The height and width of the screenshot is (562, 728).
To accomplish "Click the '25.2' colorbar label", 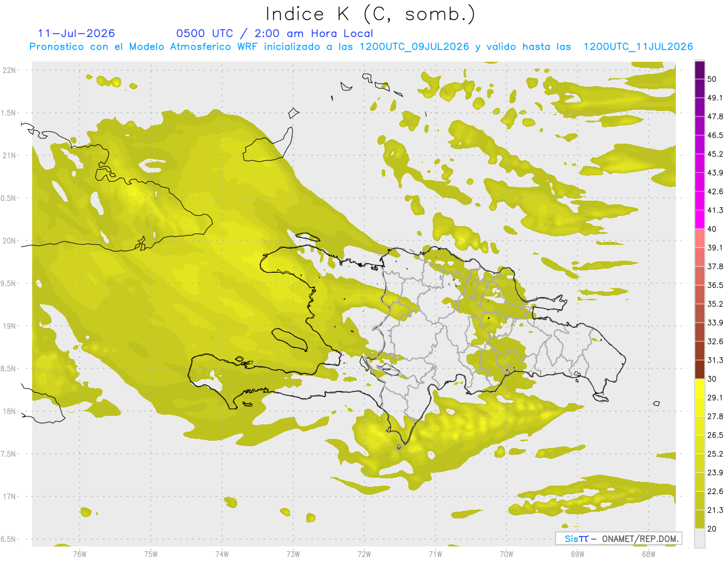I will 715,454.
